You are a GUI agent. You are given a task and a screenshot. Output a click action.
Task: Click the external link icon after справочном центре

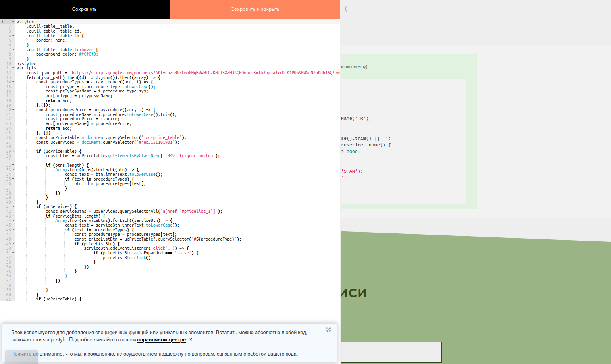pyautogui.click(x=190, y=340)
